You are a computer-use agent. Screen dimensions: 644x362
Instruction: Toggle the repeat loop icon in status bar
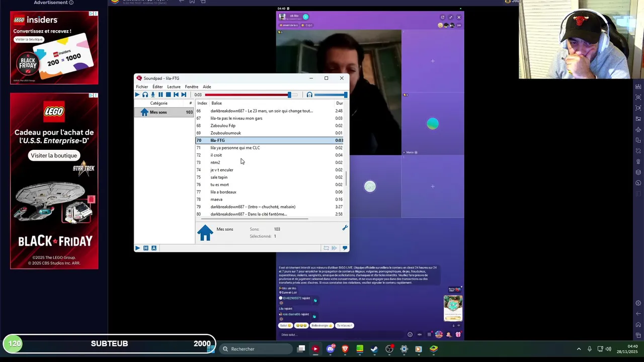(x=326, y=248)
